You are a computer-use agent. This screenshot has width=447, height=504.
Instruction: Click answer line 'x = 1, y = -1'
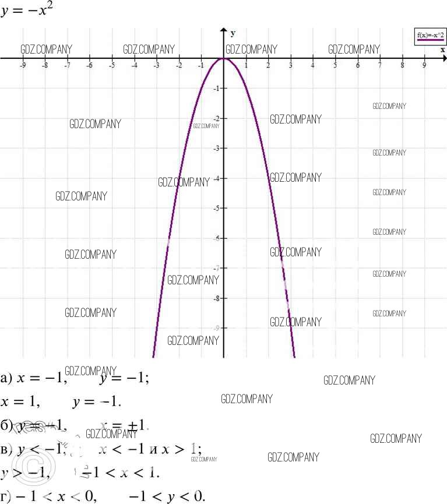61,401
